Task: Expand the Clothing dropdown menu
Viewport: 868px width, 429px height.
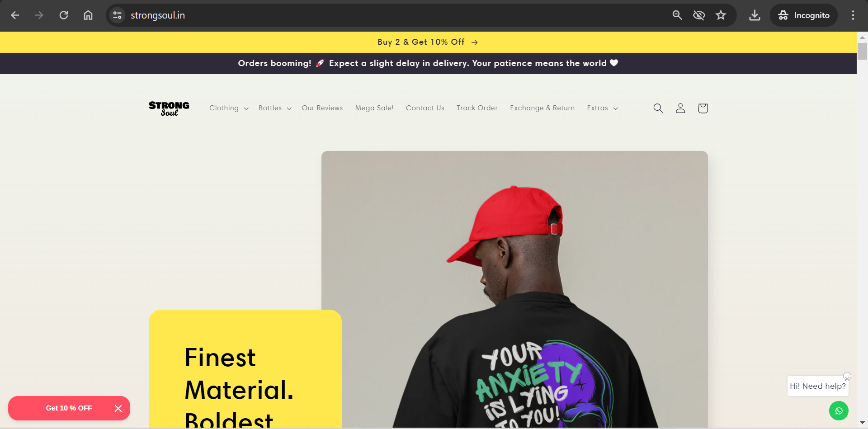Action: [x=229, y=108]
